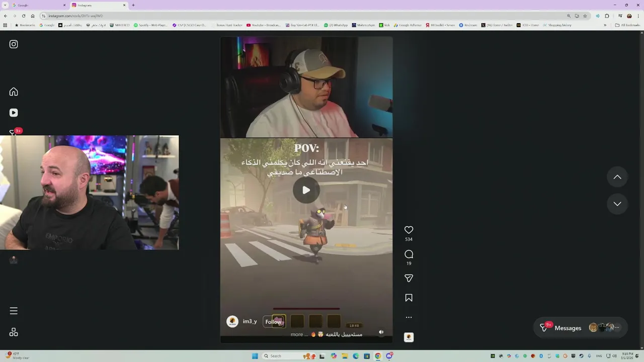
Task: Open the Shopping history bookmark
Action: [x=557, y=25]
